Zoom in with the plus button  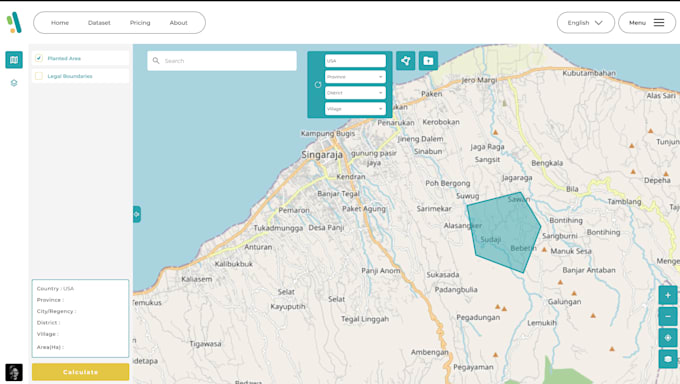(x=668, y=295)
